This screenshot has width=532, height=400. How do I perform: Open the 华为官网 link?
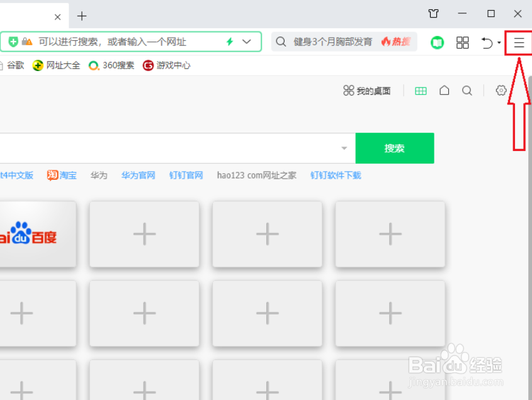coord(139,175)
